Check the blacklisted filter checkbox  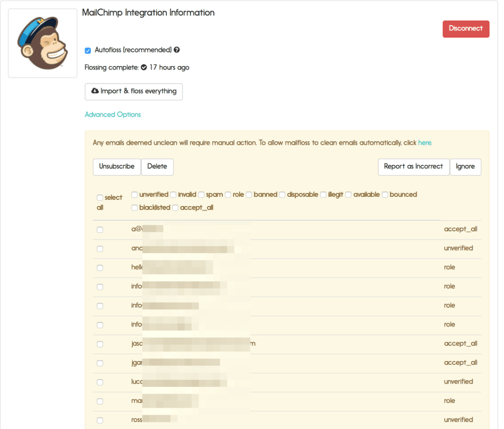pyautogui.click(x=135, y=208)
